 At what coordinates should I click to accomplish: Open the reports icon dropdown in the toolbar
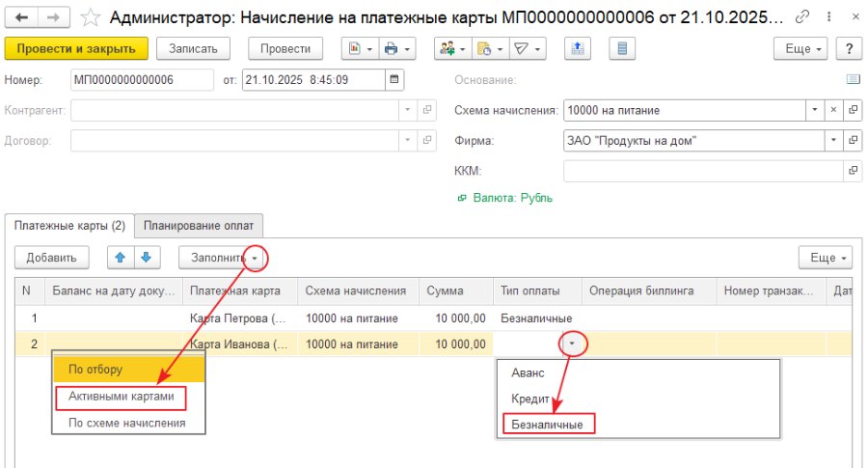click(361, 49)
